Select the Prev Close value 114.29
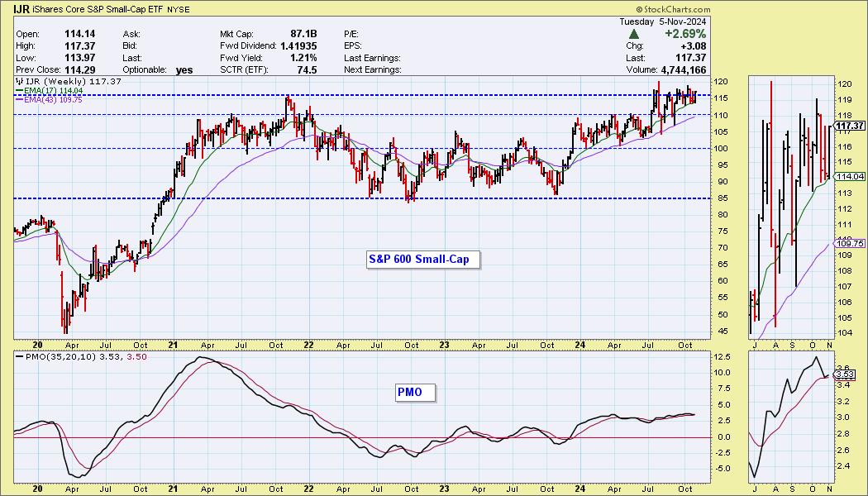The height and width of the screenshot is (496, 868). click(79, 70)
